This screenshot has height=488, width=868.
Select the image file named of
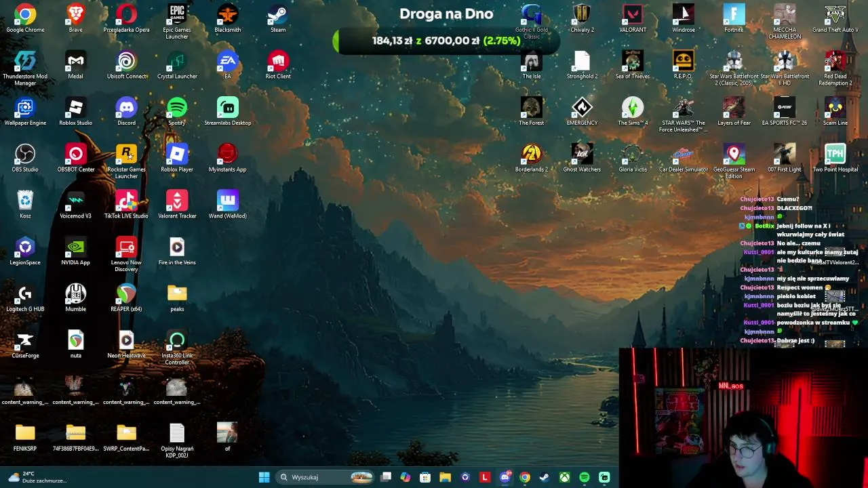(x=227, y=437)
